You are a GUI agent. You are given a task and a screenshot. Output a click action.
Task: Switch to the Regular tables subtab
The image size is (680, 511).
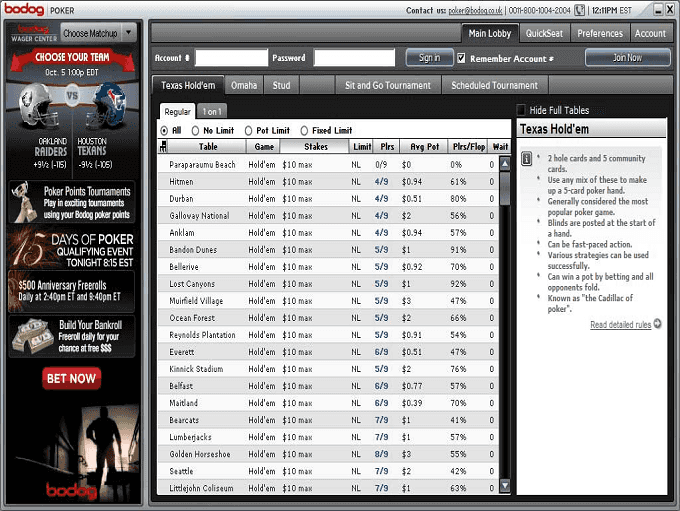pos(177,111)
